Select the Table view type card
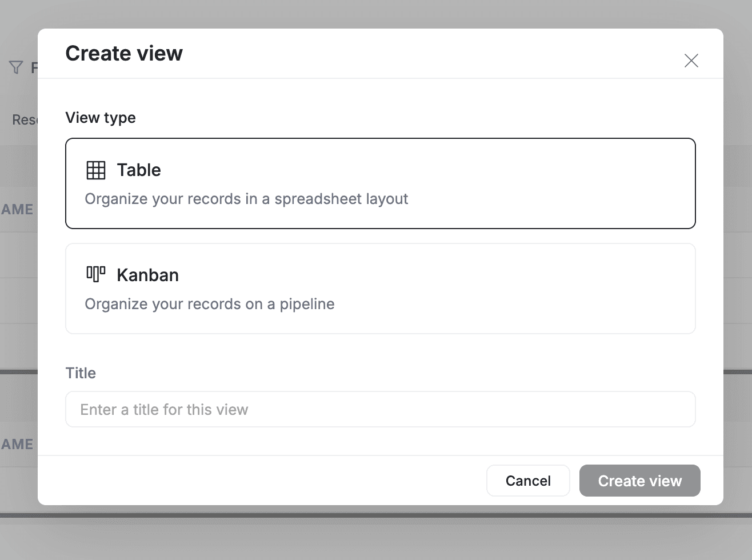Image resolution: width=752 pixels, height=560 pixels. [x=380, y=183]
